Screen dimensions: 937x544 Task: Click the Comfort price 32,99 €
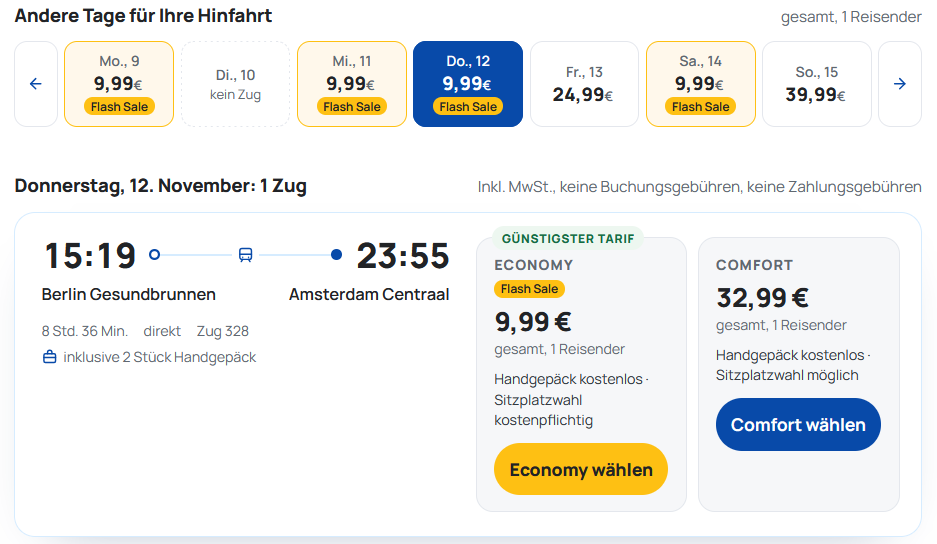pyautogui.click(x=763, y=297)
